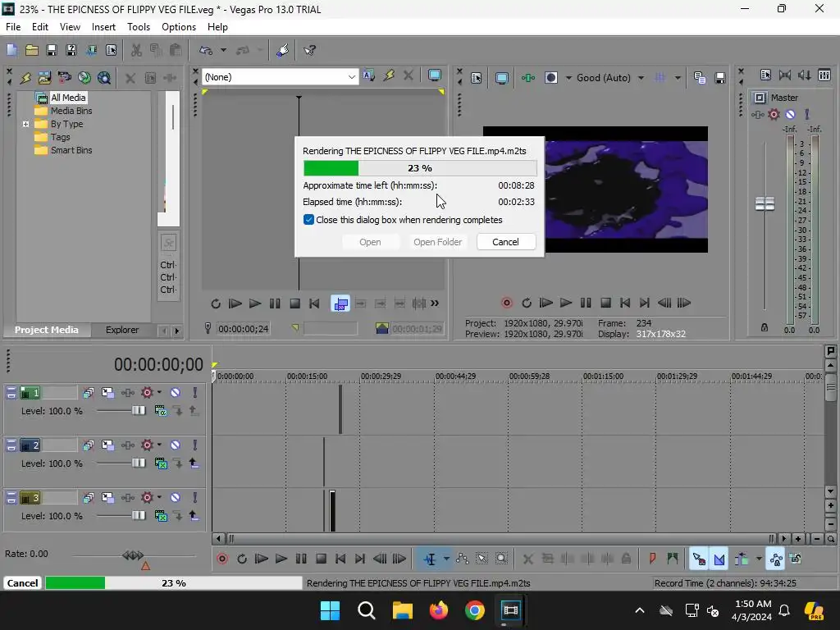Toggle Enable Snapping in bottom toolbar
The width and height of the screenshot is (840, 630).
click(x=699, y=559)
